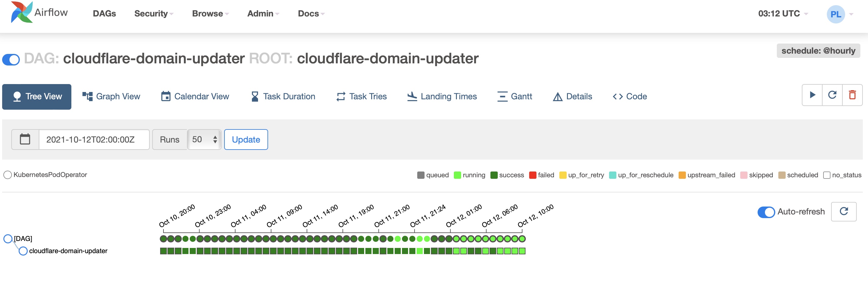Click the Update button
Viewport: 868px width, 304px height.
click(x=246, y=140)
